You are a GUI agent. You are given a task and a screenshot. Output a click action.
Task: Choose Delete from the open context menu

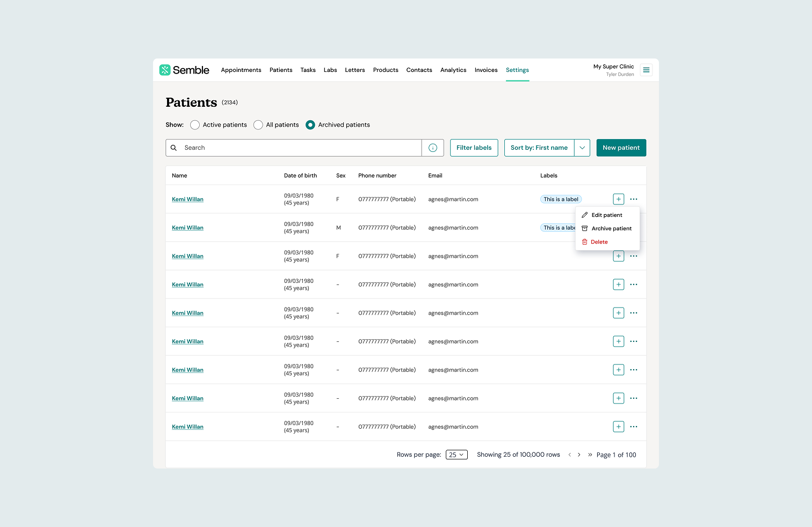point(599,241)
